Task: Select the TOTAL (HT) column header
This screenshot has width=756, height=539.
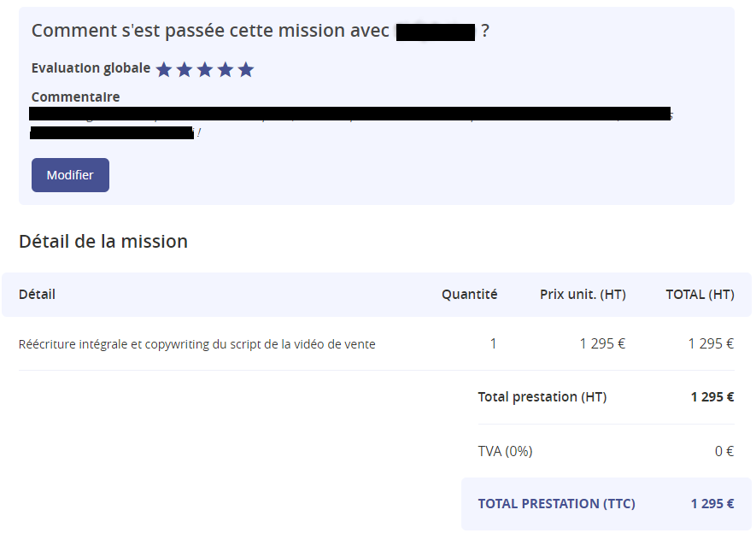Action: click(700, 295)
